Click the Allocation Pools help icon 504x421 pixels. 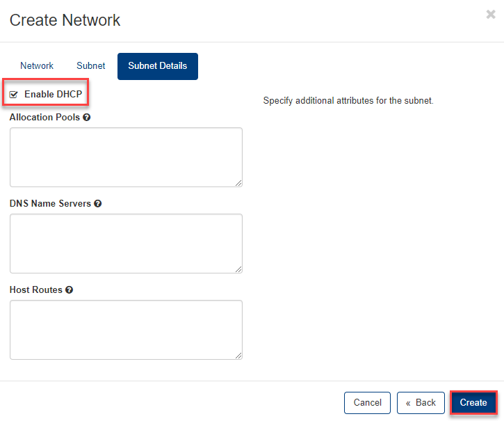(x=87, y=118)
